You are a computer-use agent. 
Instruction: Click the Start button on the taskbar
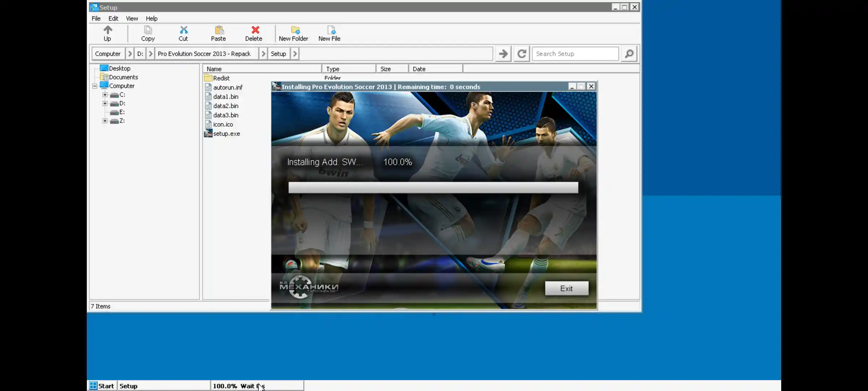(x=102, y=386)
